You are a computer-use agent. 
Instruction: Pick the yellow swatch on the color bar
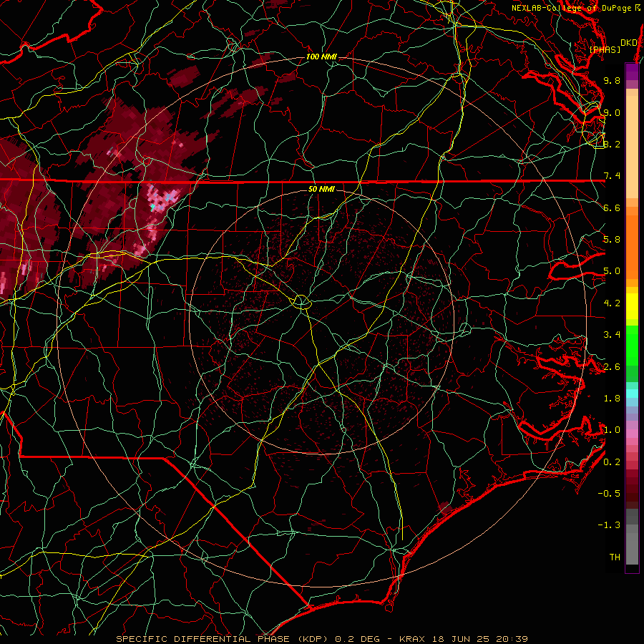(632, 306)
